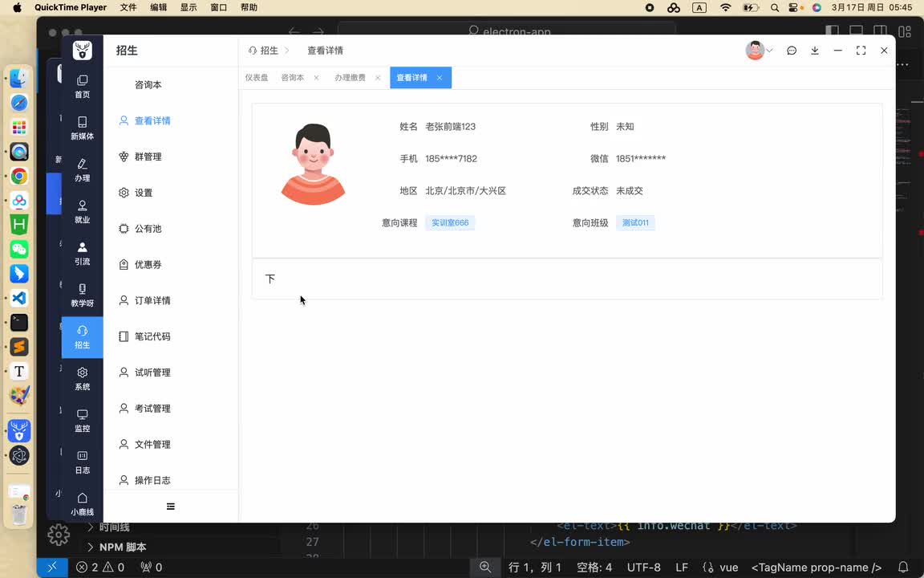
Task: Open 考试管理 submenu item
Action: point(152,409)
